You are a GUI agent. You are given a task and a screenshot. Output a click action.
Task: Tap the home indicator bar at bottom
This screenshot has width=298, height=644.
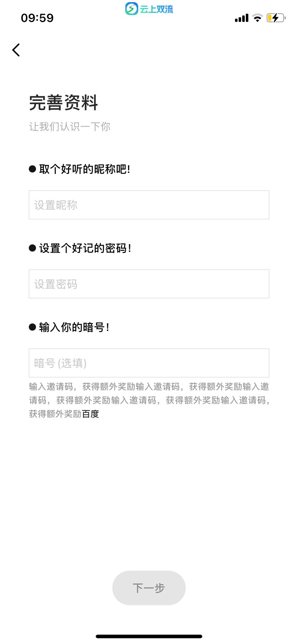[x=149, y=636]
